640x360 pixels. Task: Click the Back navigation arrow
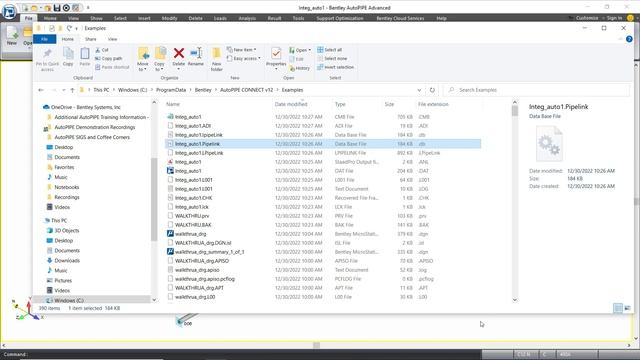tap(41, 90)
